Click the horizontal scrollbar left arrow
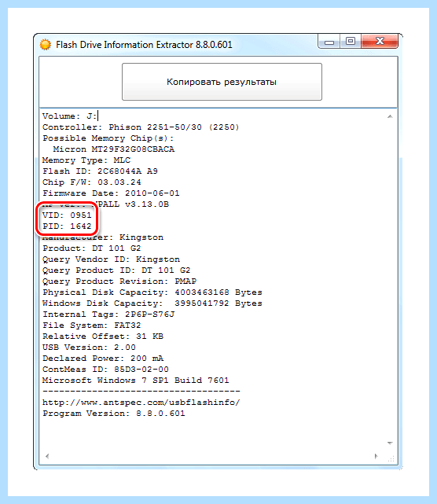The image size is (437, 504). click(47, 456)
